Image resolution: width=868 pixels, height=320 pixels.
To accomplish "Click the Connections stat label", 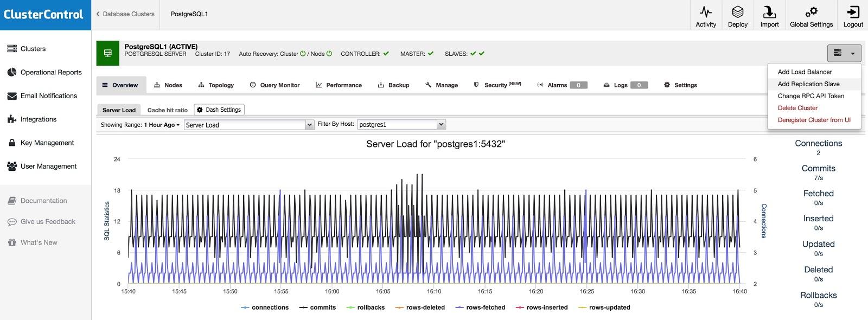I will pyautogui.click(x=819, y=143).
